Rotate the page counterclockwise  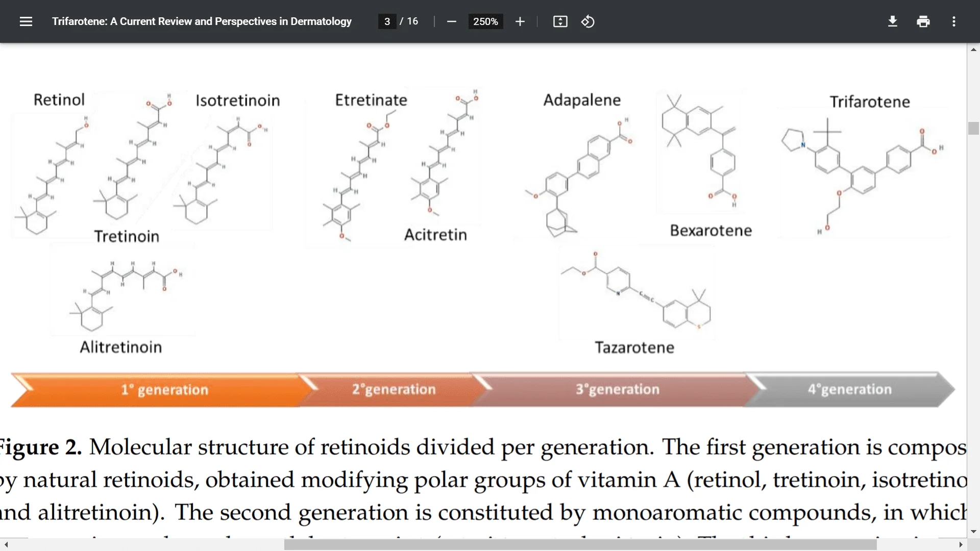[588, 21]
